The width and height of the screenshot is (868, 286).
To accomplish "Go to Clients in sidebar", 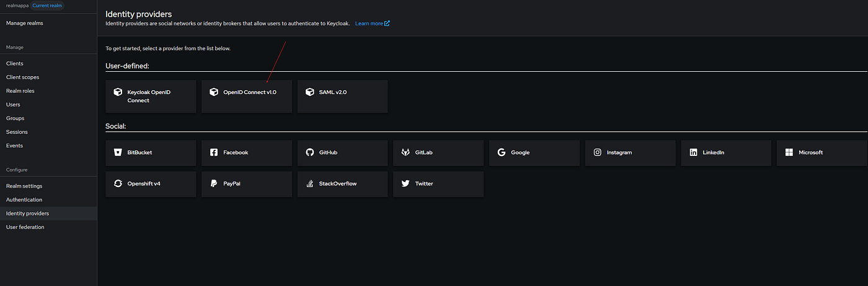I will click(x=48, y=63).
